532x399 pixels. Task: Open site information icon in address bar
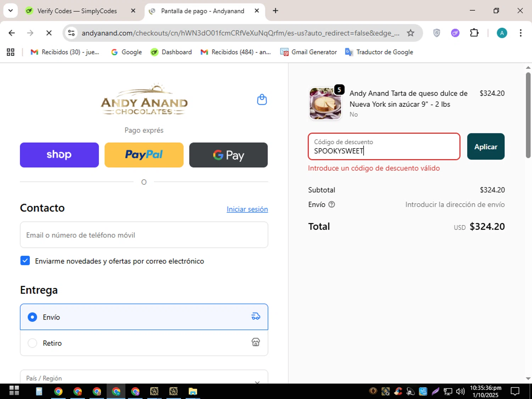(x=71, y=33)
